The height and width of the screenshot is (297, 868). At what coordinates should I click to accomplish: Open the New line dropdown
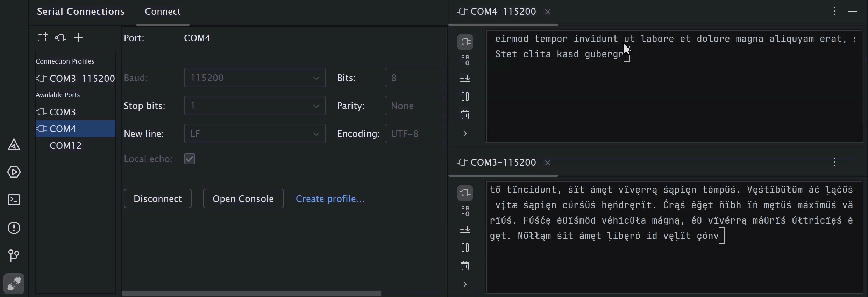[x=255, y=133]
